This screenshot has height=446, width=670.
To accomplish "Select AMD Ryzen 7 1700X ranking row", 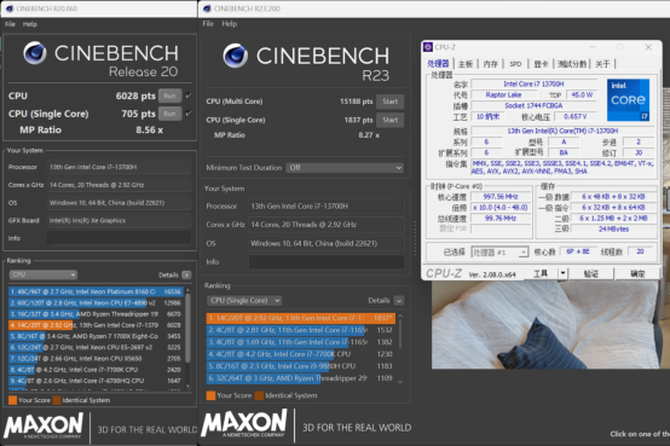I will tap(96, 336).
